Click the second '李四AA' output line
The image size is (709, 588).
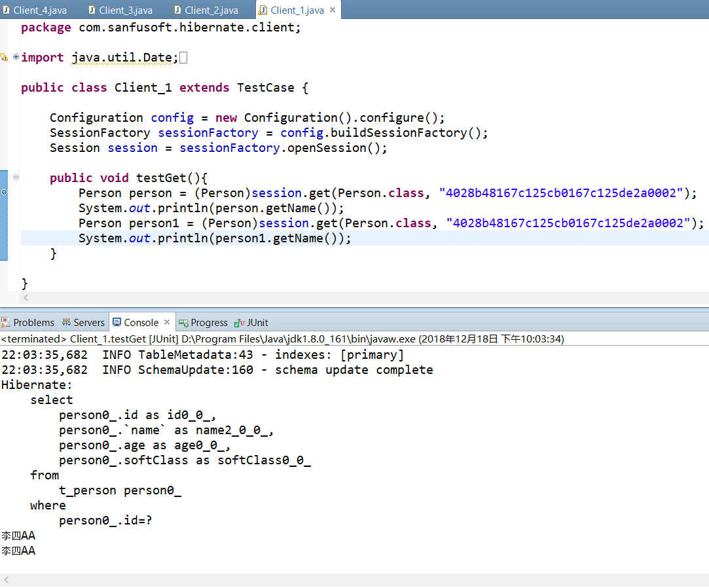point(18,551)
